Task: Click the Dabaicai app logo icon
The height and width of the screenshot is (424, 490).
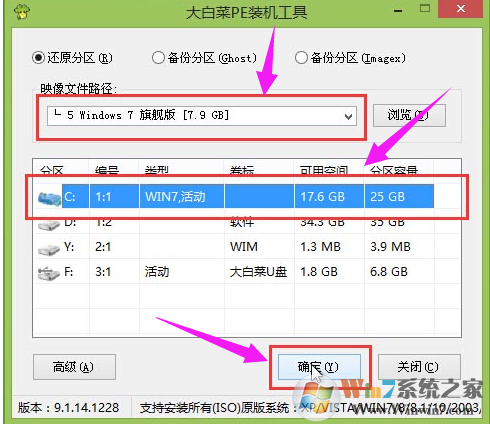Action: (22, 12)
